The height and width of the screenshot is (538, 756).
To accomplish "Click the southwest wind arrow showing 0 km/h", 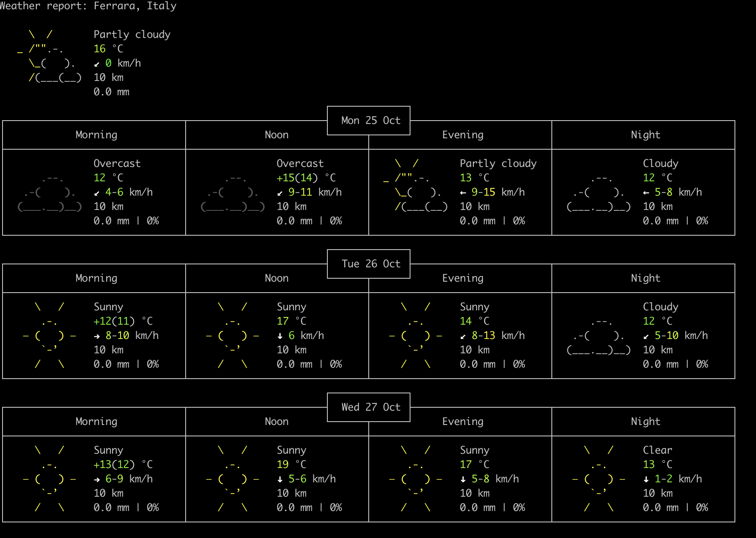I will pyautogui.click(x=97, y=63).
